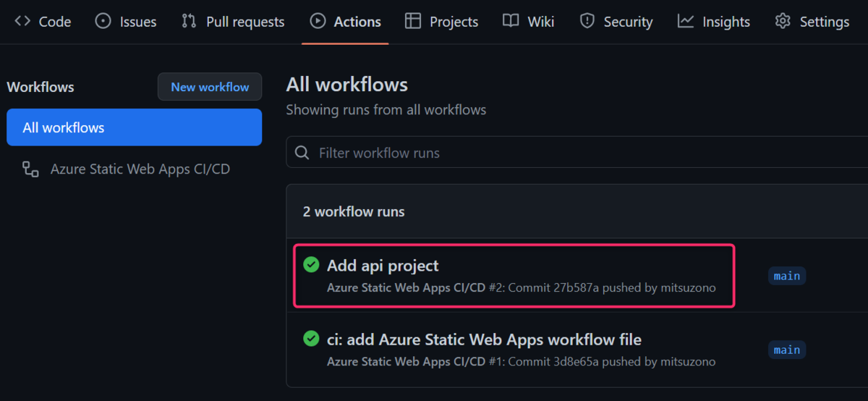Click the Settings gear icon
The image size is (868, 401).
pos(783,21)
